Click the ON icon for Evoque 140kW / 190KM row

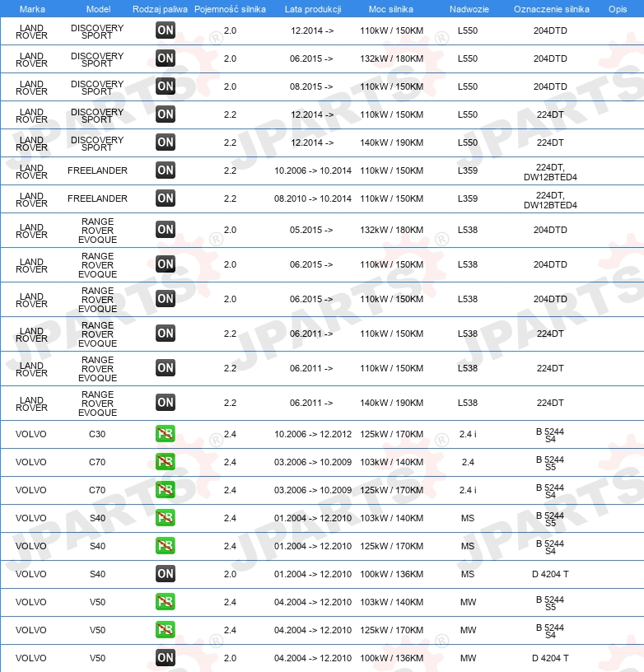(166, 403)
